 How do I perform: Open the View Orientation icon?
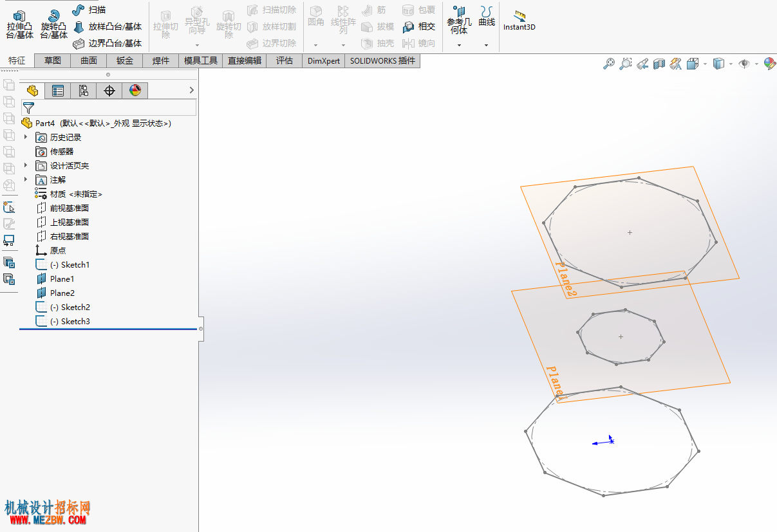[x=693, y=64]
